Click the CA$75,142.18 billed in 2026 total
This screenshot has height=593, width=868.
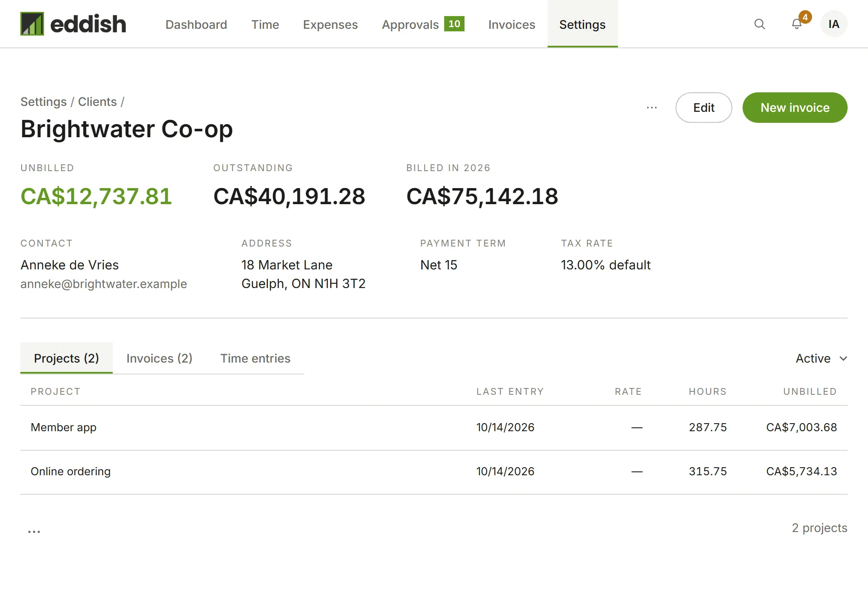482,197
